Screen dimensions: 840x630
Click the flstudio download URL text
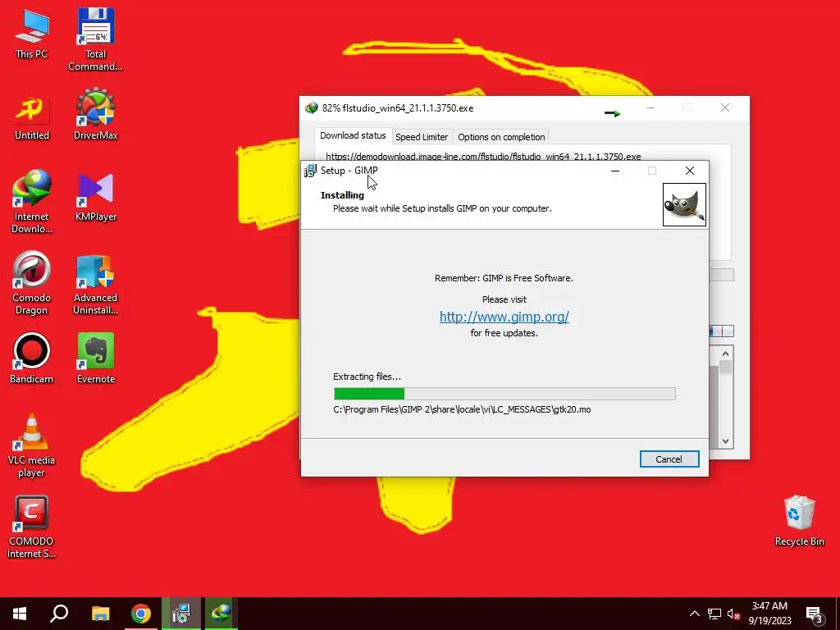click(483, 157)
